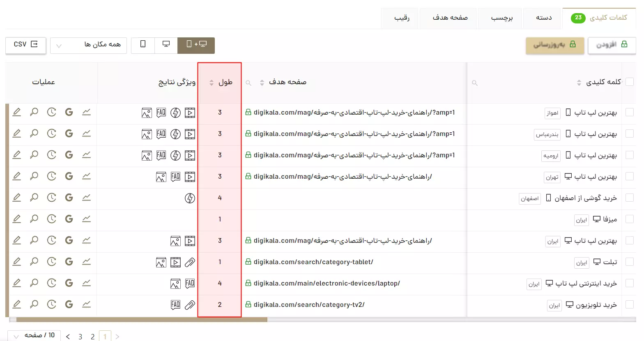Click Google icon in بهترین لپ تاپ ارومیه row
Screen dimensions: 644x341
pyautogui.click(x=69, y=155)
